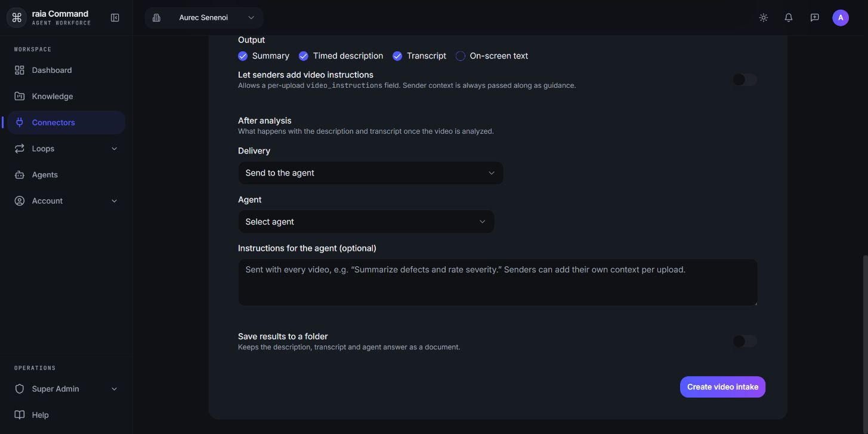Open the Delivery dropdown
The image size is (868, 434).
click(x=370, y=173)
